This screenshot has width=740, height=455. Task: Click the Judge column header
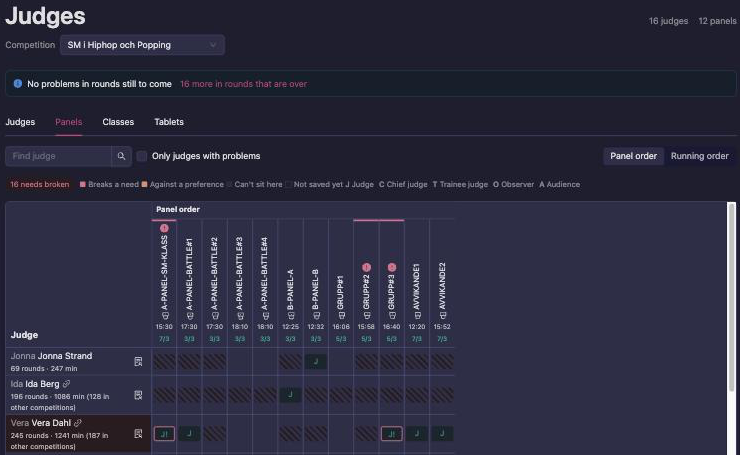pos(25,335)
